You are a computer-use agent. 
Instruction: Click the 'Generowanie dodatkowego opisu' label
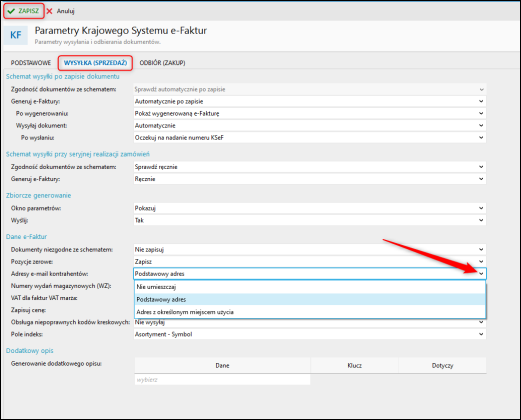56,364
